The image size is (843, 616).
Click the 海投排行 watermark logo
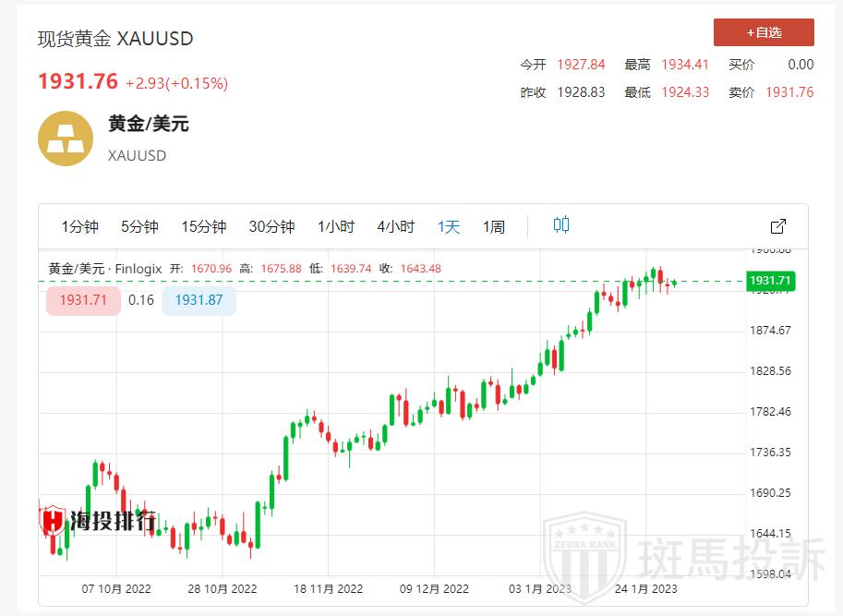(97, 522)
